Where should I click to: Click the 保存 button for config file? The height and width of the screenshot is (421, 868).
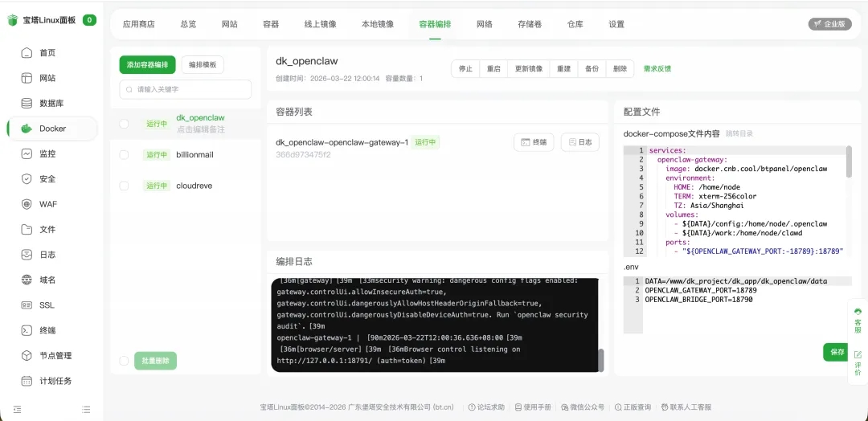click(837, 352)
